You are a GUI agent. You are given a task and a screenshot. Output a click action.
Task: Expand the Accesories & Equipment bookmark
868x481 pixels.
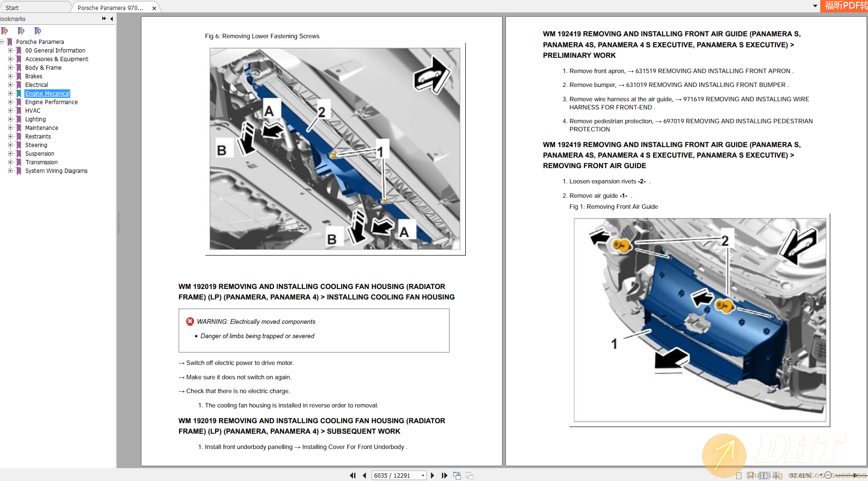tap(10, 59)
